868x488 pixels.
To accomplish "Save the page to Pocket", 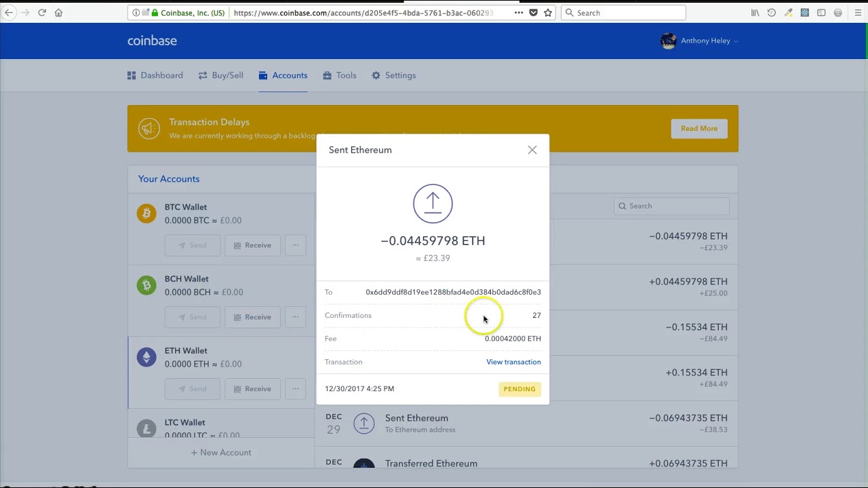I will pyautogui.click(x=534, y=13).
